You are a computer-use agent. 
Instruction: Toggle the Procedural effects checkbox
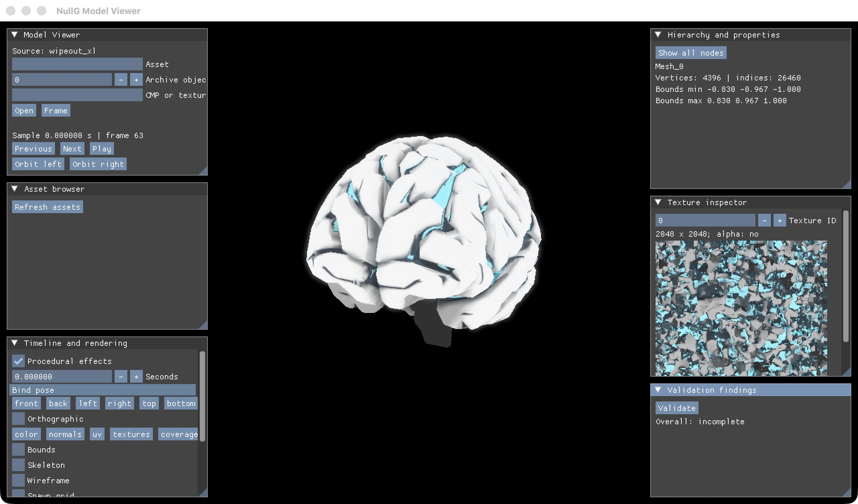point(18,361)
